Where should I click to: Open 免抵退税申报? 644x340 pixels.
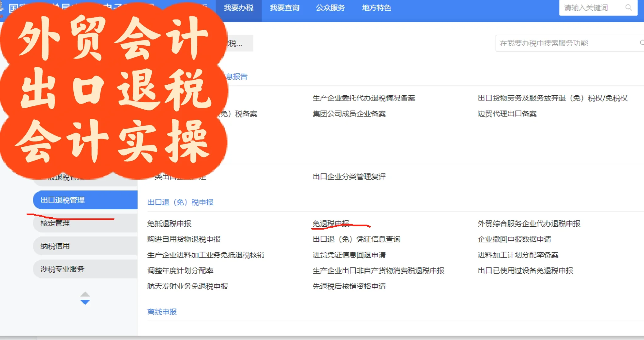click(170, 224)
